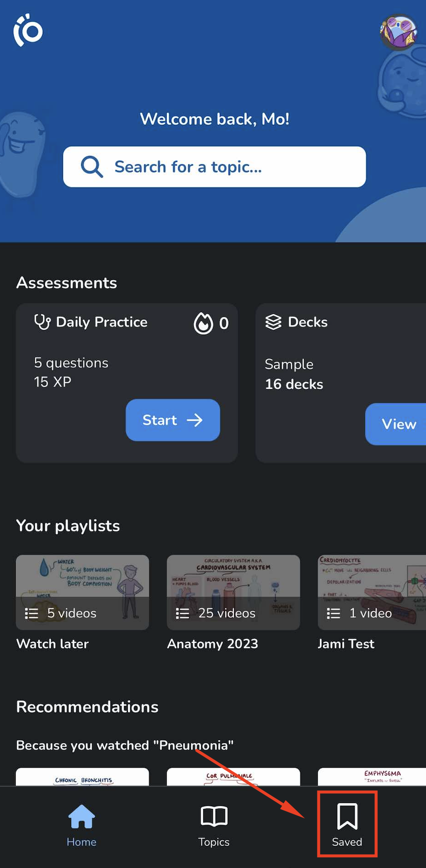Tap the Topics book icon
Image resolution: width=426 pixels, height=868 pixels.
214,816
